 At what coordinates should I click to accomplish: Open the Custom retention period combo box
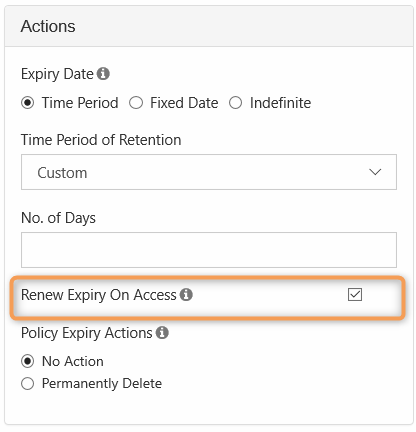coord(209,172)
